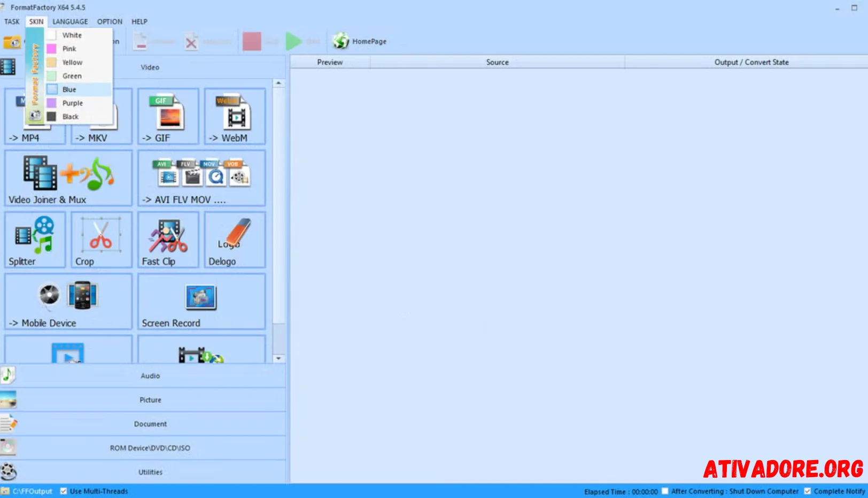Screen dimensions: 868x498
Task: Click the Elapsed Time 00:00:00 readout
Action: click(621, 492)
